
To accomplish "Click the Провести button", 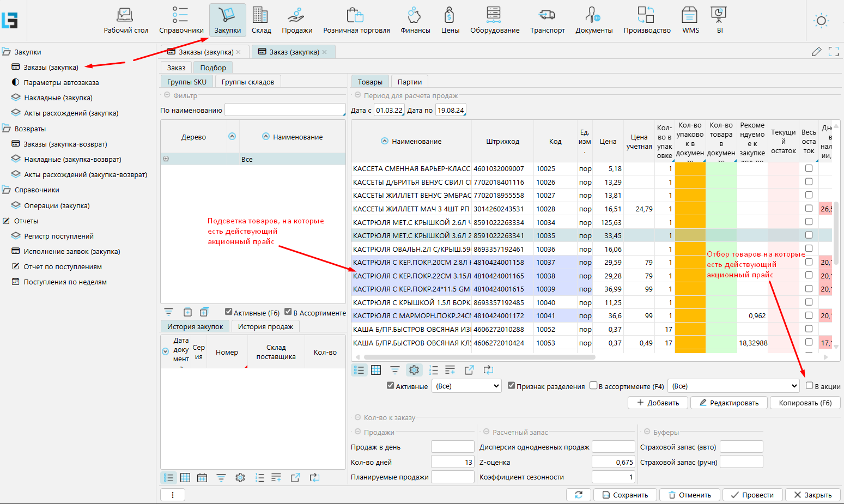I will pyautogui.click(x=752, y=495).
